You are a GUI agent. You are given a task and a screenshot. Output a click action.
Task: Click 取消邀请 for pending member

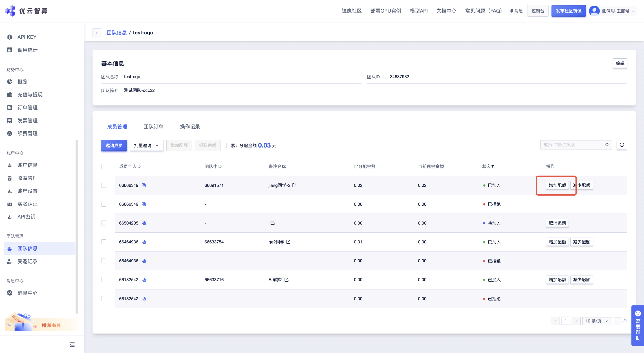pos(557,223)
